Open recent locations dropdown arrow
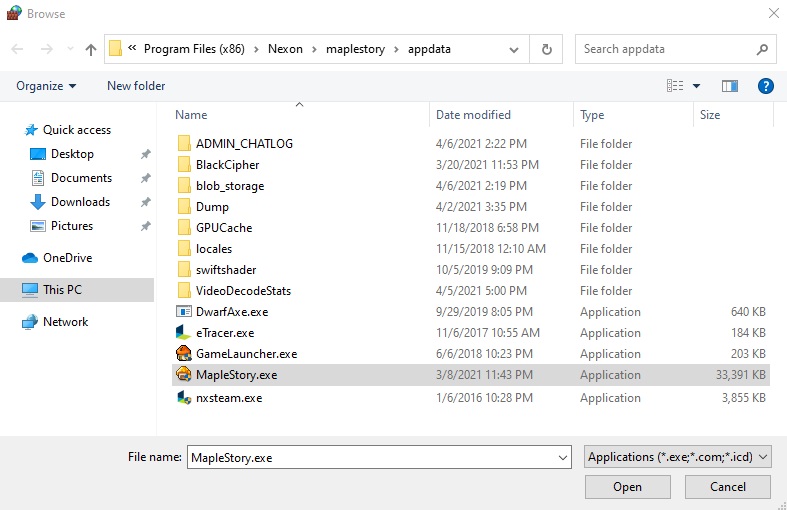 click(x=70, y=49)
